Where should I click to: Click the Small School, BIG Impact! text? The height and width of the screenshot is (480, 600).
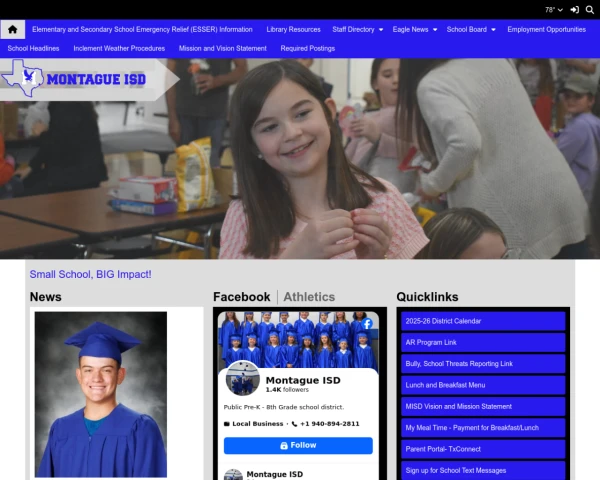point(91,274)
